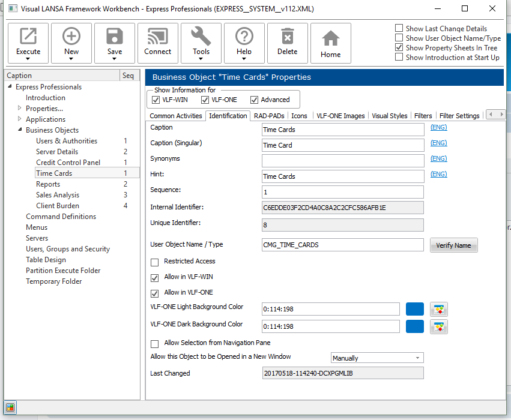Check the Restricted Access checkbox
The width and height of the screenshot is (511, 420).
click(x=155, y=262)
